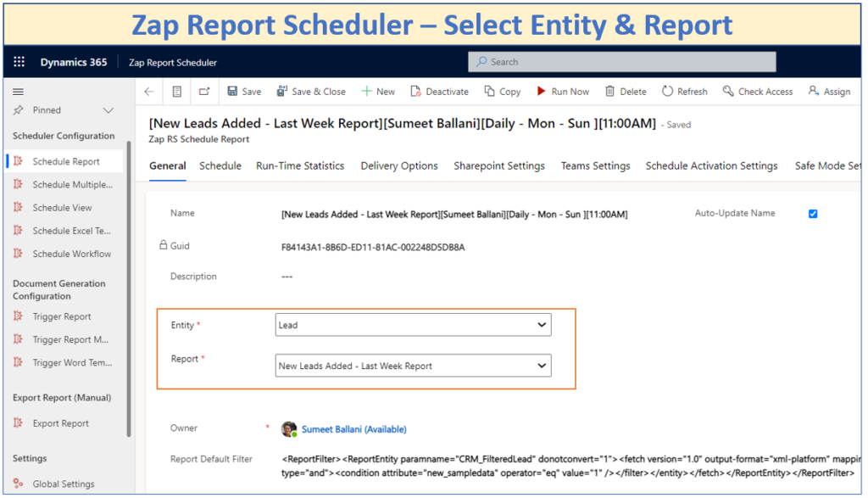
Task: Click the sidebar vertical scrollbar
Action: pos(129,288)
